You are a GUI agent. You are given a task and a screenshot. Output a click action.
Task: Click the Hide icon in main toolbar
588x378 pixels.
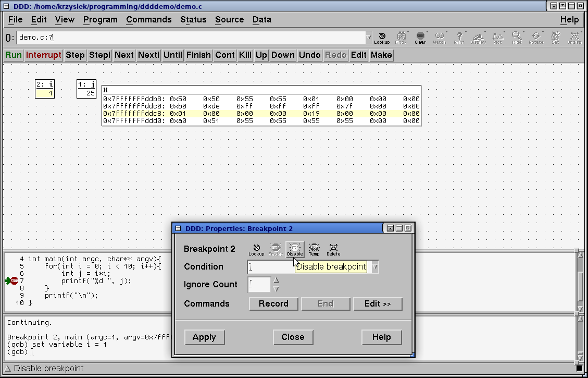coord(517,38)
